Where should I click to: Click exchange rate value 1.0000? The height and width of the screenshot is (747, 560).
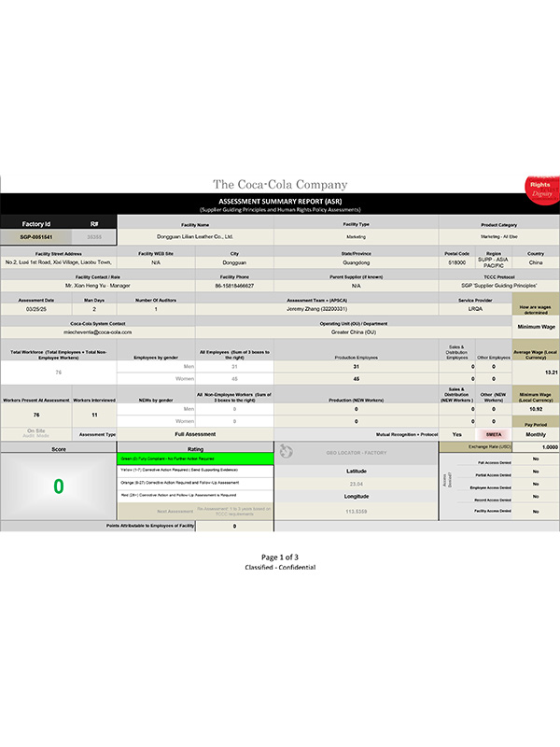coord(550,447)
